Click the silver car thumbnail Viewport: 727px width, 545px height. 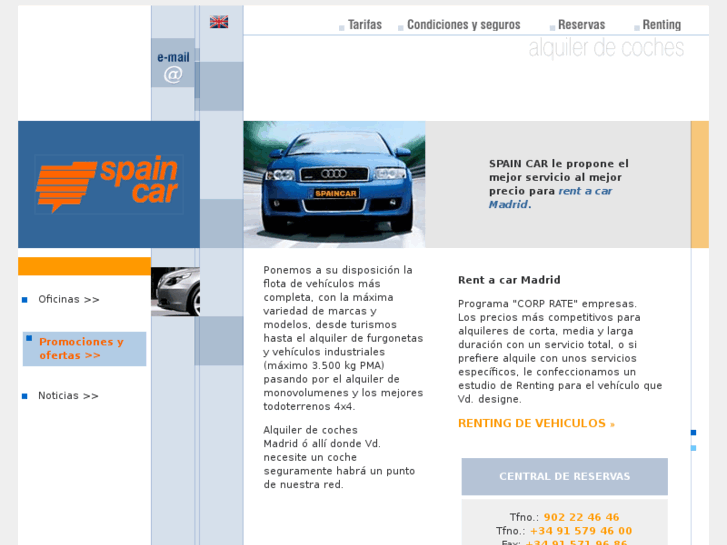175,291
